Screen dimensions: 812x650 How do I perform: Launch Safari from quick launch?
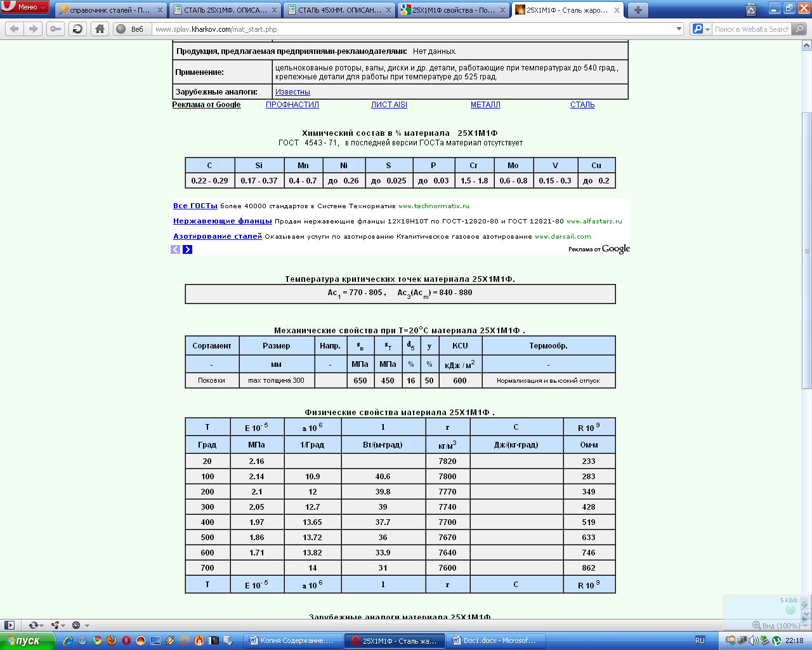pyautogui.click(x=82, y=640)
